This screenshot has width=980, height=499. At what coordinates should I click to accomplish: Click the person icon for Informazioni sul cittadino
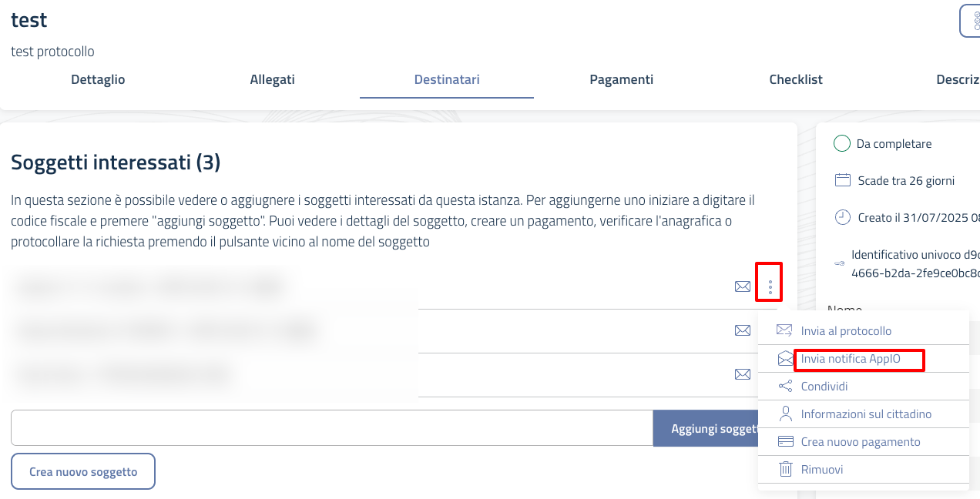pyautogui.click(x=785, y=414)
